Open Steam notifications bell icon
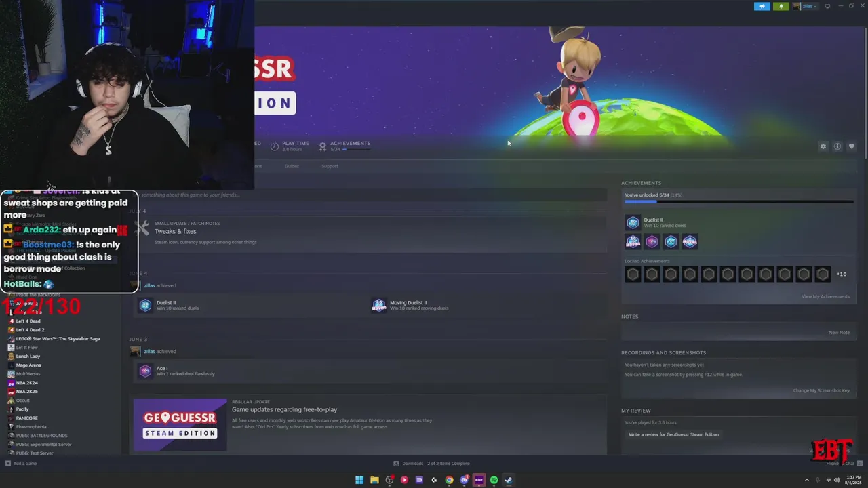This screenshot has height=488, width=868. pos(781,6)
